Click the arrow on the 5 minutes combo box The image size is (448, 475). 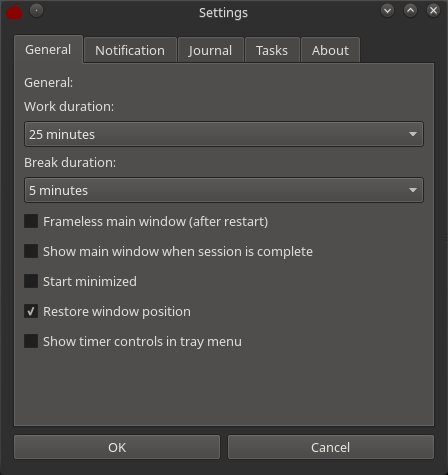413,190
